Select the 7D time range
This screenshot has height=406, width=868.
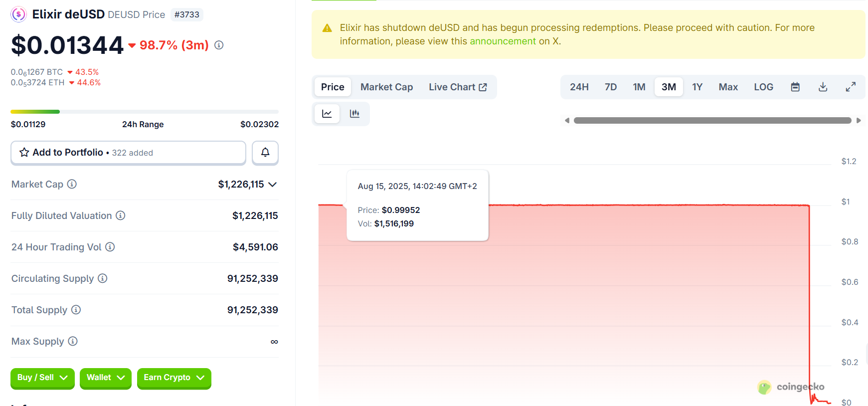(x=611, y=87)
